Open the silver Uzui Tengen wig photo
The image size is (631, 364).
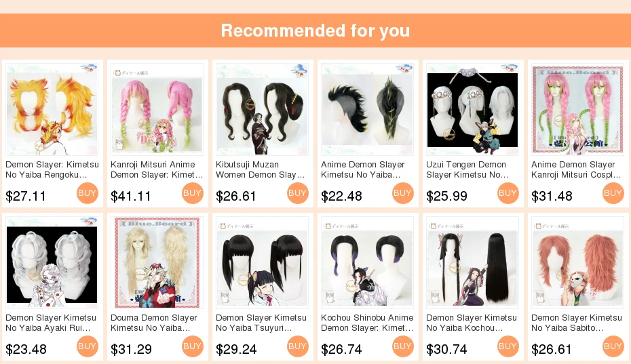[472, 109]
